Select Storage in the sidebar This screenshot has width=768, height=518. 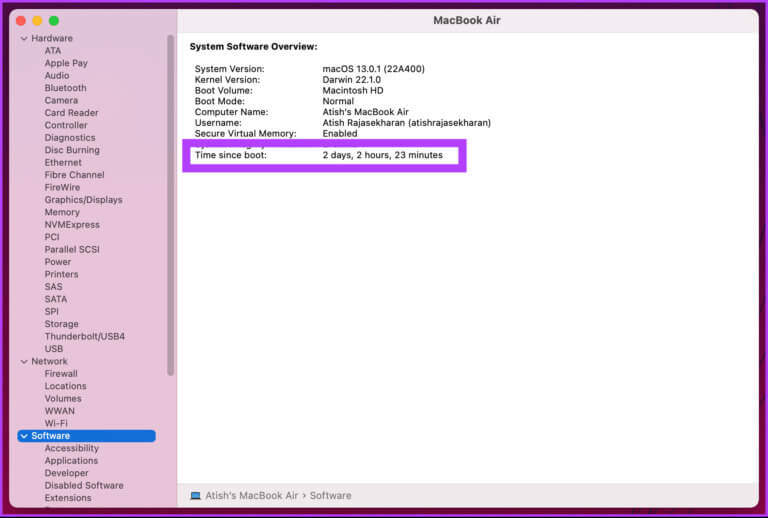62,324
